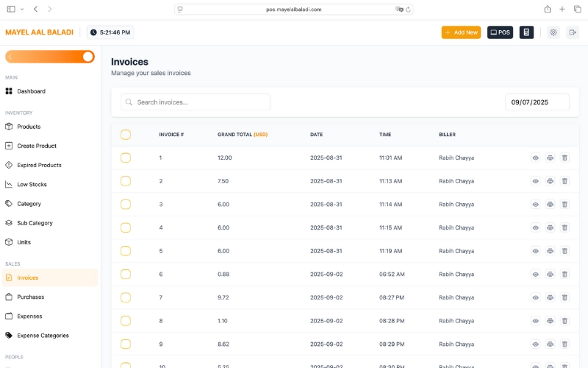The image size is (588, 368).
Task: Click the Add New button
Action: pos(461,32)
